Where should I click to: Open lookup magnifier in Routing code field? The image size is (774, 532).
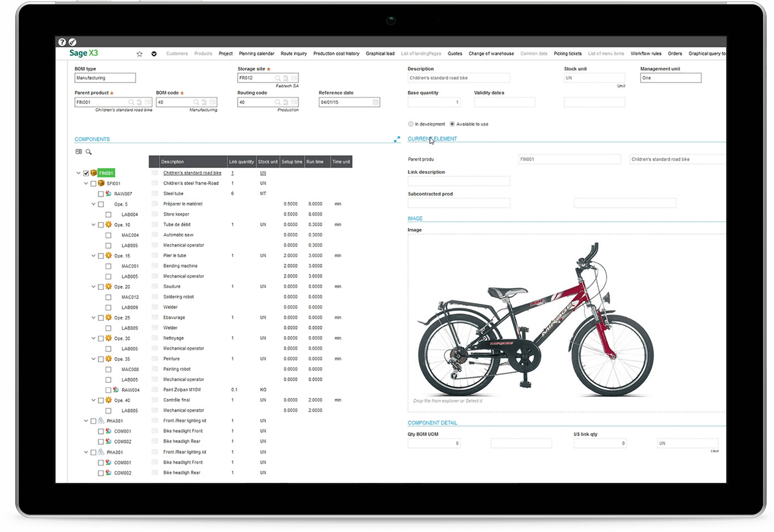(277, 102)
